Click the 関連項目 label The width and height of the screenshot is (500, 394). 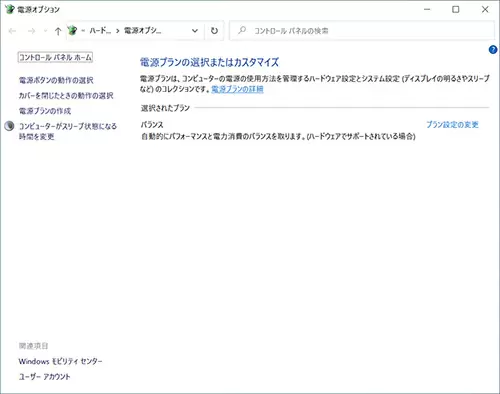tap(33, 346)
